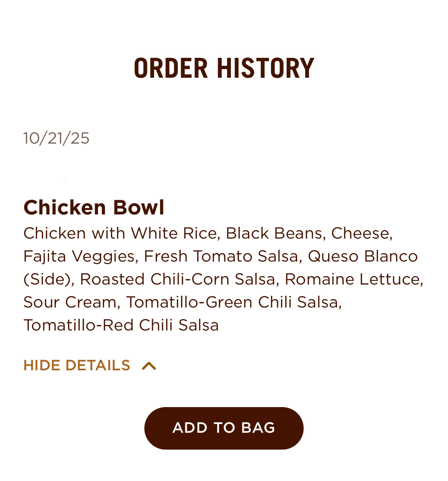The image size is (448, 481).
Task: Click the word HISTORY in the heading
Action: point(265,68)
